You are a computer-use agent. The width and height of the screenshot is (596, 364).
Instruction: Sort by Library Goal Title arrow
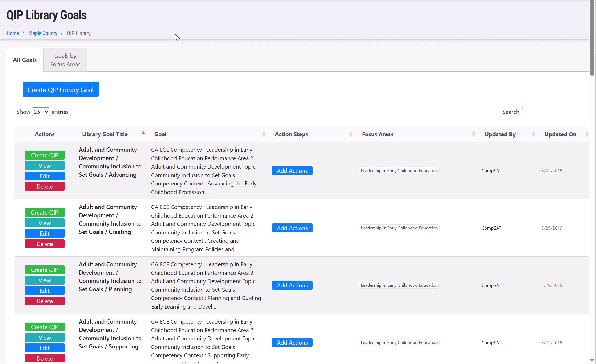pos(143,133)
